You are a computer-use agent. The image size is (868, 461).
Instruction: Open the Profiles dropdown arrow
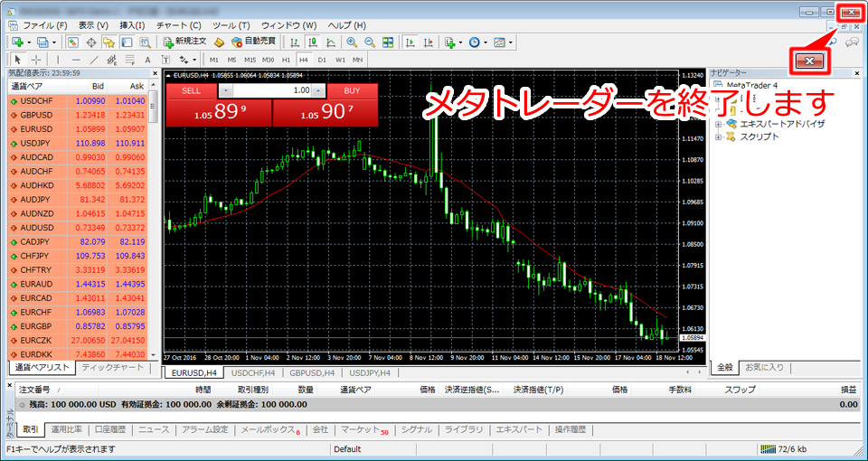(x=54, y=42)
